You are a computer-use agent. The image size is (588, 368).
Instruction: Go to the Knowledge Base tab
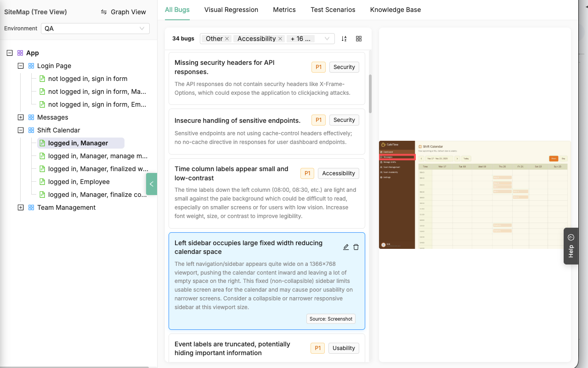pos(395,10)
